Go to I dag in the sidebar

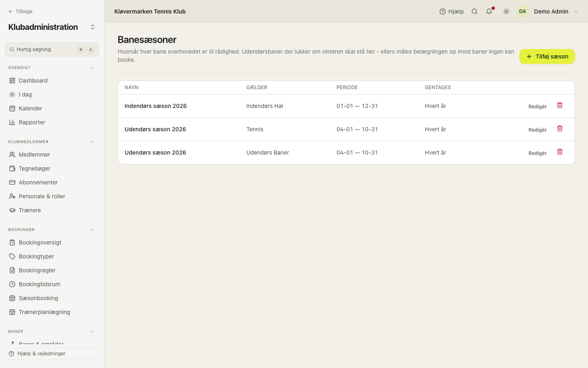[52, 94]
